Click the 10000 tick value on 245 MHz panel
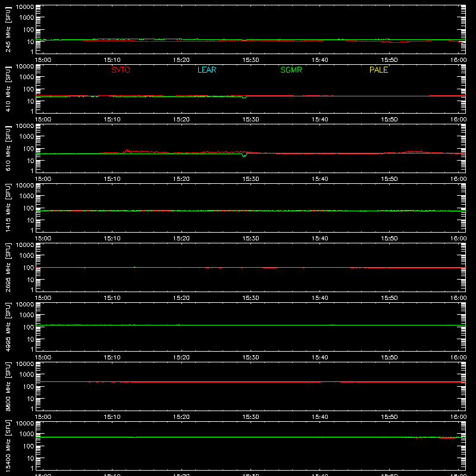Image resolution: width=476 pixels, height=476 pixels. tap(25, 7)
